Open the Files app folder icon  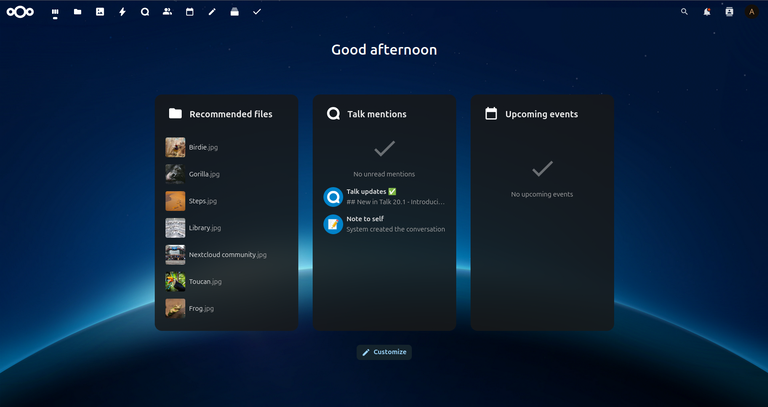pyautogui.click(x=77, y=12)
